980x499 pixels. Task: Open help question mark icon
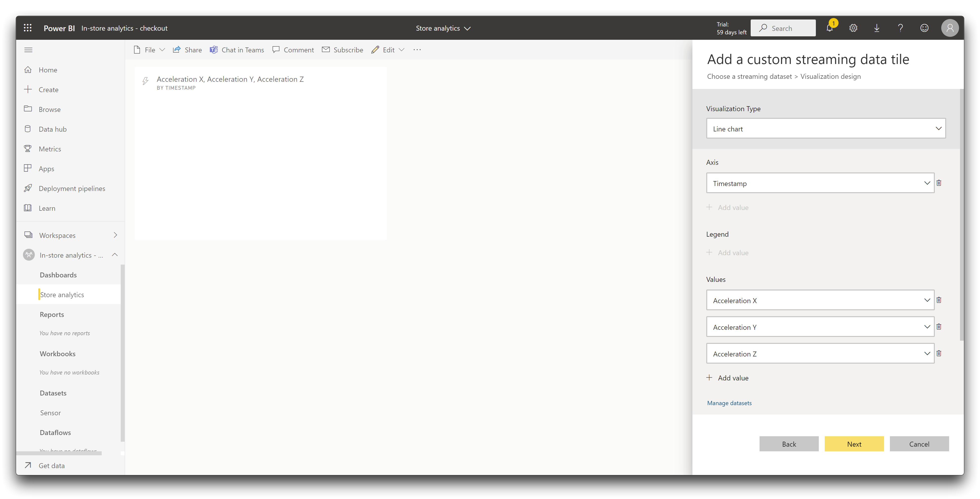pos(901,28)
